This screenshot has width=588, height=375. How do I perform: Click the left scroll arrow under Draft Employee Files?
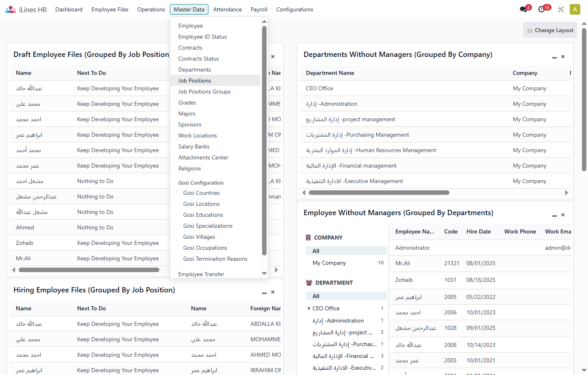pyautogui.click(x=14, y=270)
